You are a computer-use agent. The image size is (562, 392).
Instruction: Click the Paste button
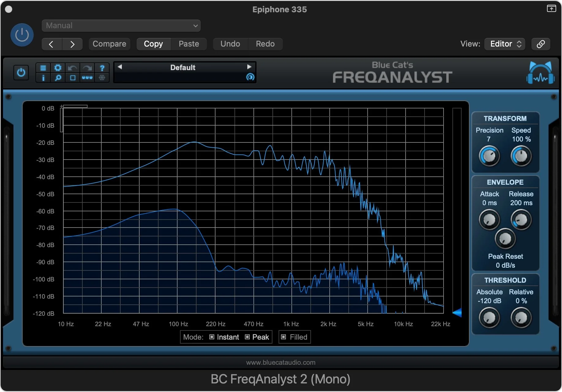pos(189,44)
